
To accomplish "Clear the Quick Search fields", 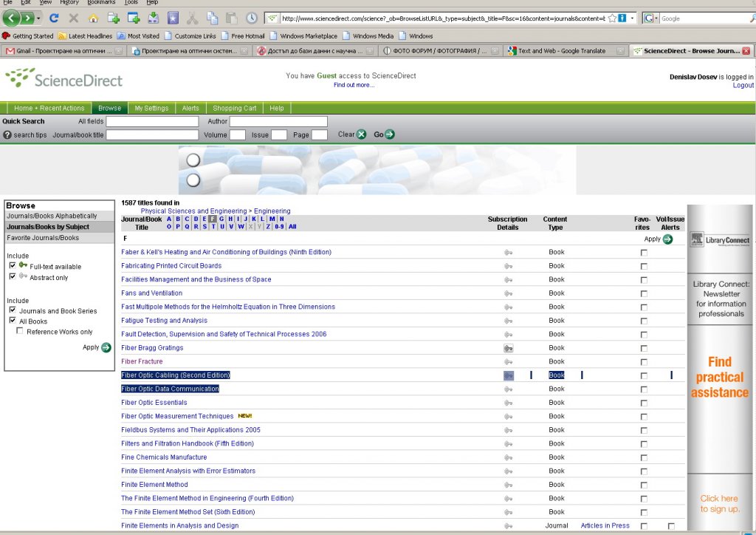I will pos(361,134).
